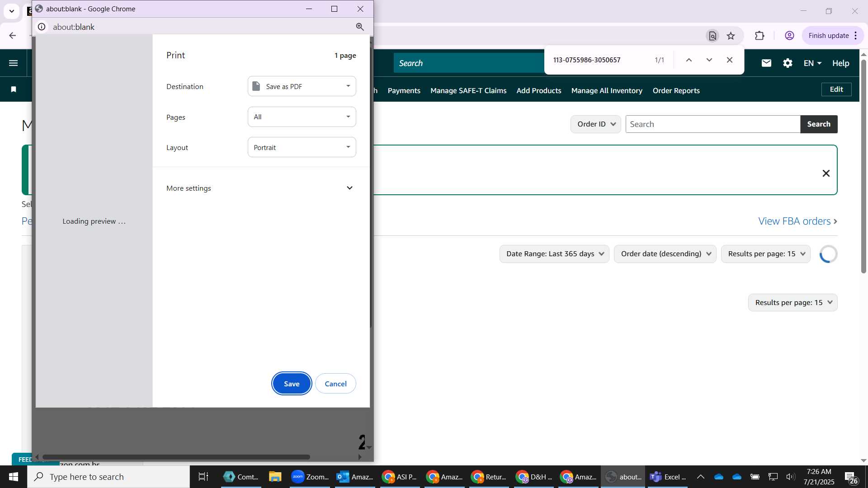Click the order Search input field
868x488 pixels.
click(x=713, y=124)
